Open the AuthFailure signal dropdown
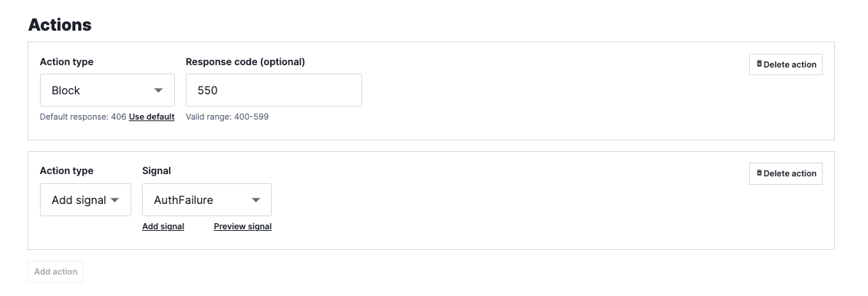Screen dimensions: 868x296 pos(206,199)
